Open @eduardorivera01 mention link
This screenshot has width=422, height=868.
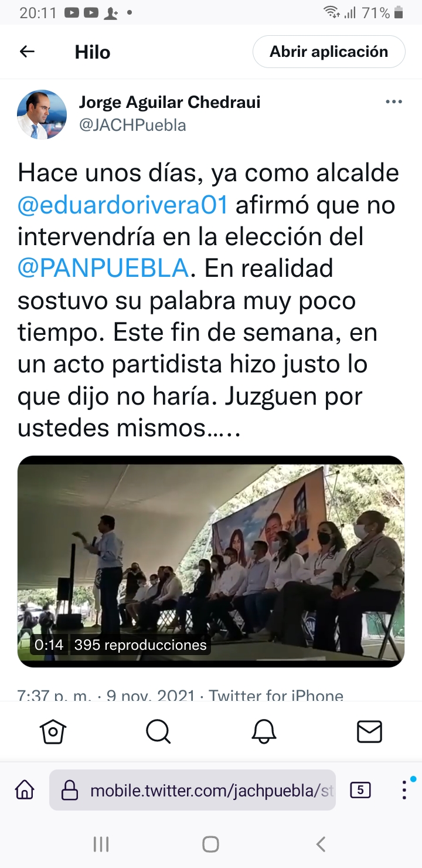[x=122, y=206]
